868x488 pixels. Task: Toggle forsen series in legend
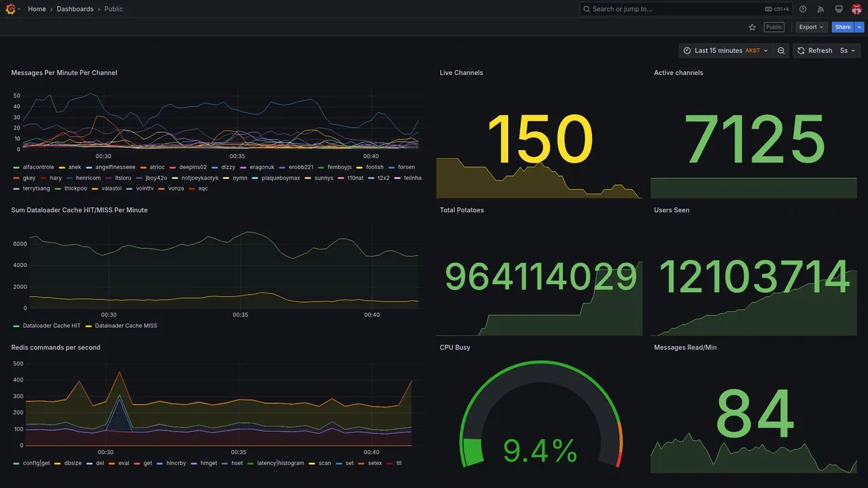(406, 167)
